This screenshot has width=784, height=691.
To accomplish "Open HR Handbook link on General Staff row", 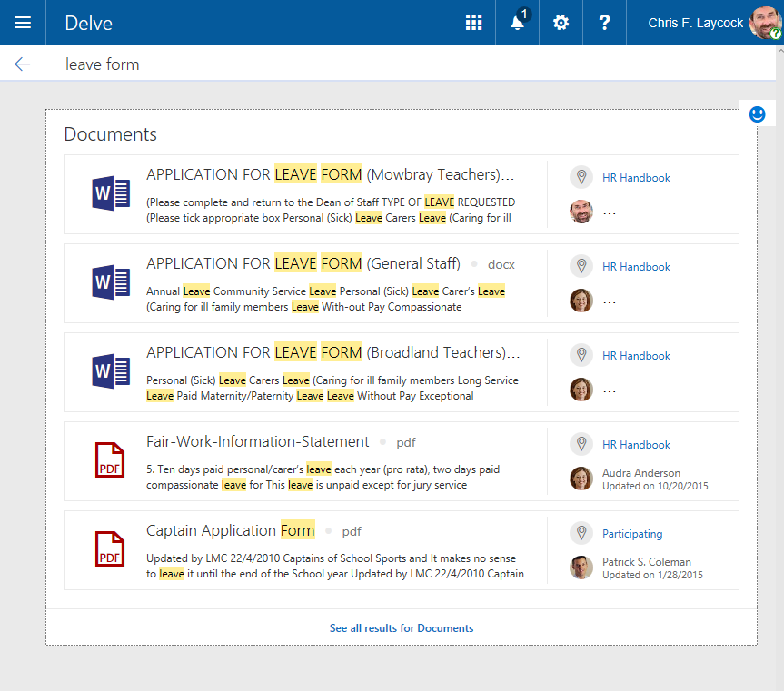I will (x=636, y=267).
